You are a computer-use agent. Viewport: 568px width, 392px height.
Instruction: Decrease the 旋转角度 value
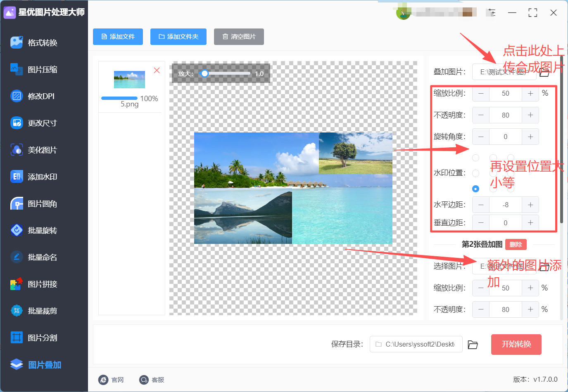(x=481, y=137)
